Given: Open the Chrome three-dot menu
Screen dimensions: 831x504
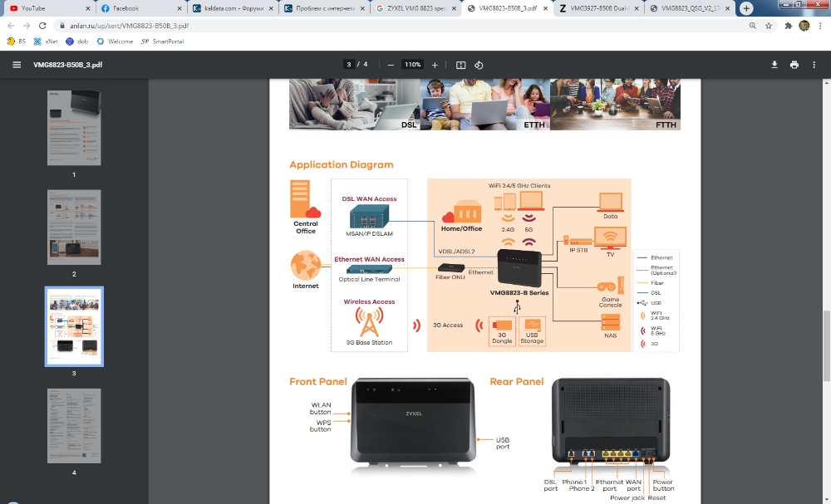Looking at the screenshot, I should [820, 26].
